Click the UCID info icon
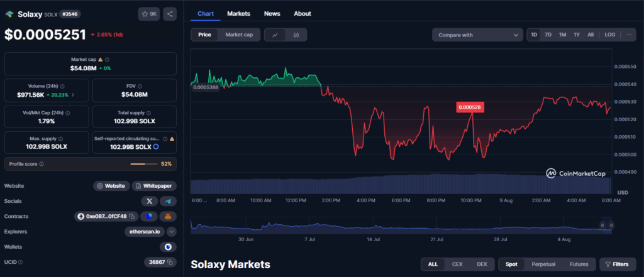The image size is (644, 277). [21, 262]
